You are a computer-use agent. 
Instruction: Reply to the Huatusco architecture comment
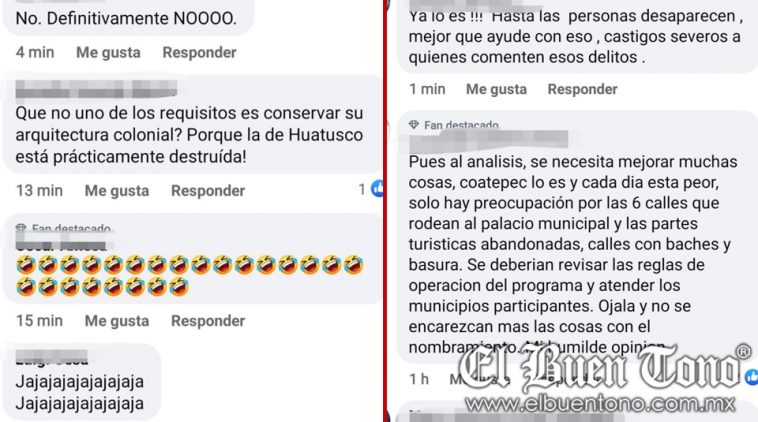208,190
